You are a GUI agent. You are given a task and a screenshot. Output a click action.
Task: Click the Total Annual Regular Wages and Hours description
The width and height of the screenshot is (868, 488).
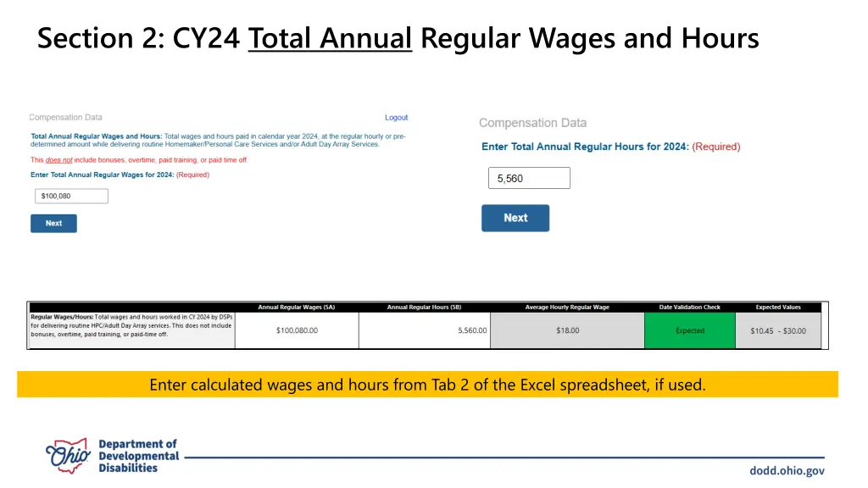tap(218, 140)
